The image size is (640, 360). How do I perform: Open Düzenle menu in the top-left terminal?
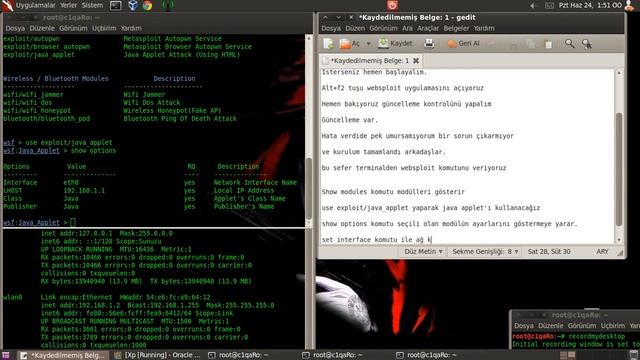(x=42, y=28)
